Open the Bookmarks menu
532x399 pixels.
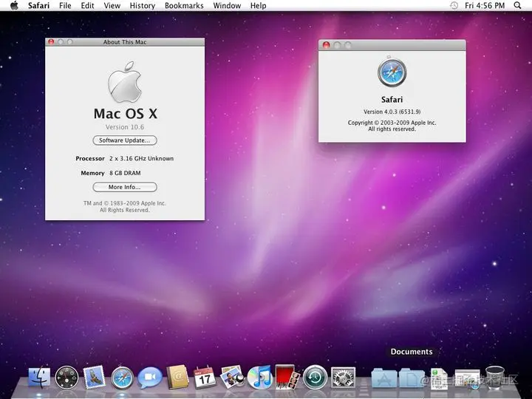[x=184, y=6]
